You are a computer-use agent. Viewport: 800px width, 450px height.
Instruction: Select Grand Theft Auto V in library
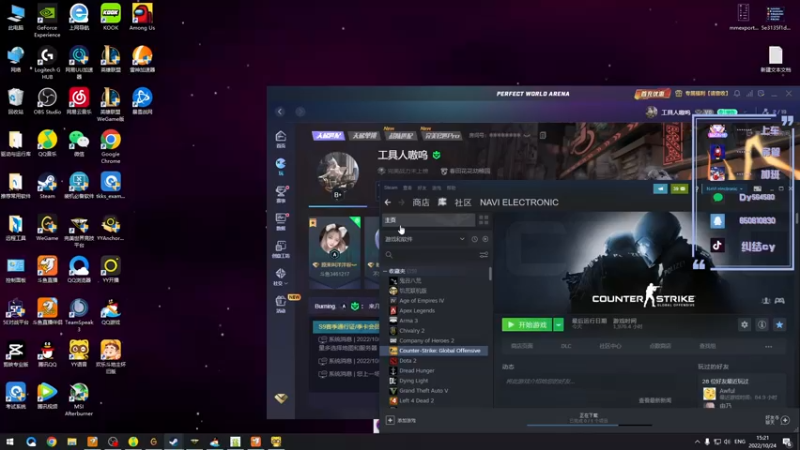pos(423,391)
